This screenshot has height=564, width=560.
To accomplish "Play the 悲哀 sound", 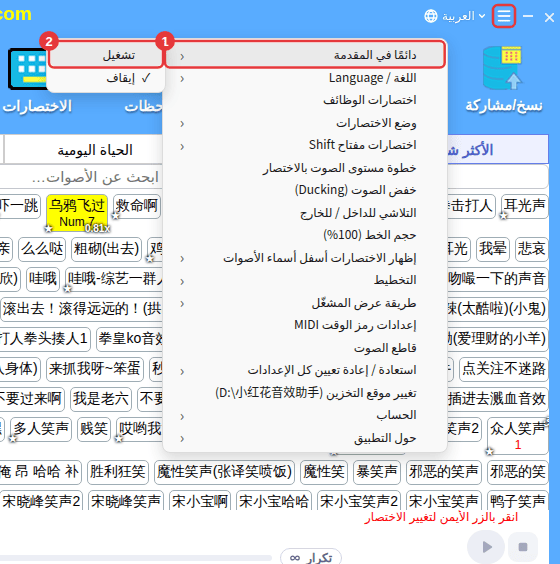I will (532, 249).
